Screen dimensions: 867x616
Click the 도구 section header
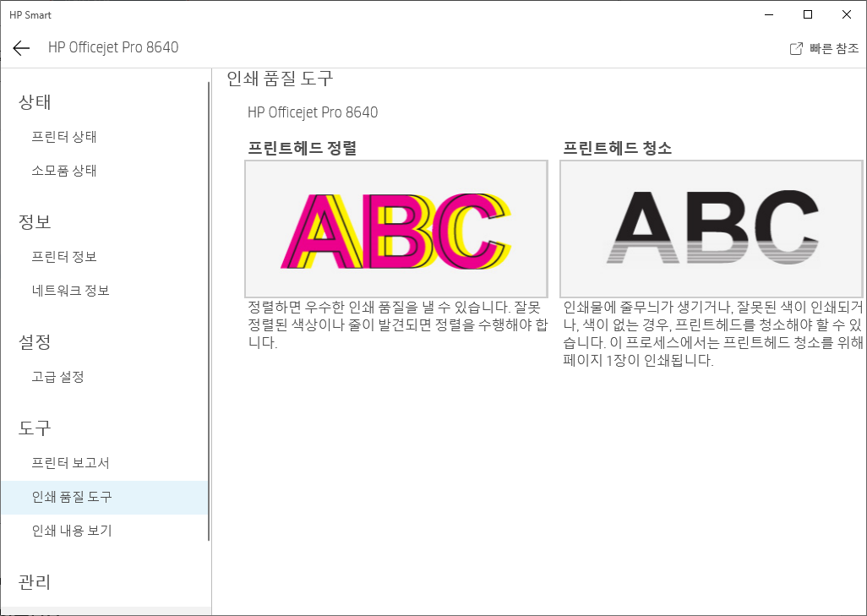35,428
